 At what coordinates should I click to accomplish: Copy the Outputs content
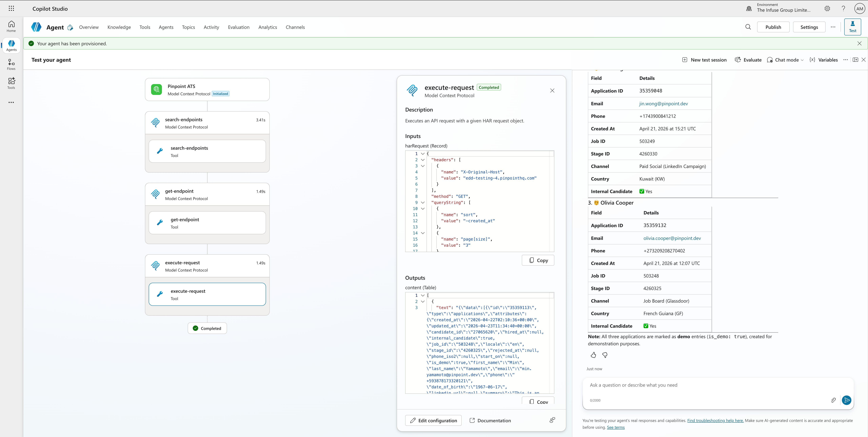(x=538, y=401)
